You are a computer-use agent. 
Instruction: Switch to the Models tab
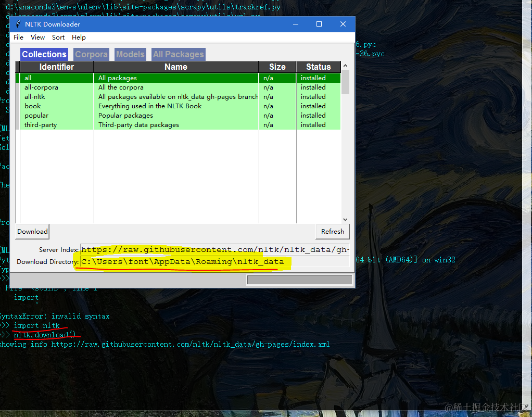[x=130, y=54]
